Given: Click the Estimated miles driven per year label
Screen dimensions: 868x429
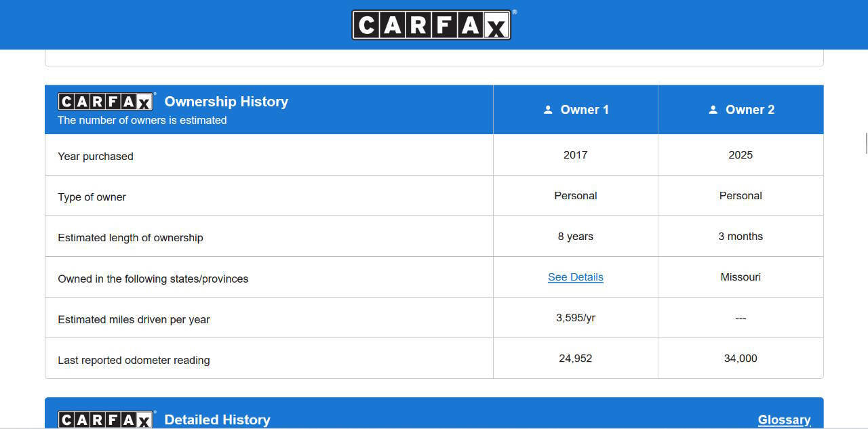Looking at the screenshot, I should [x=134, y=319].
